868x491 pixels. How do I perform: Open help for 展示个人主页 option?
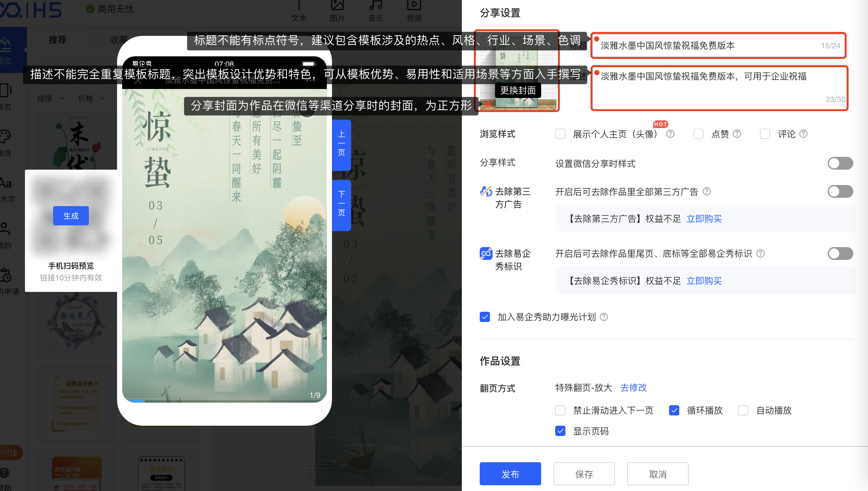click(x=670, y=134)
